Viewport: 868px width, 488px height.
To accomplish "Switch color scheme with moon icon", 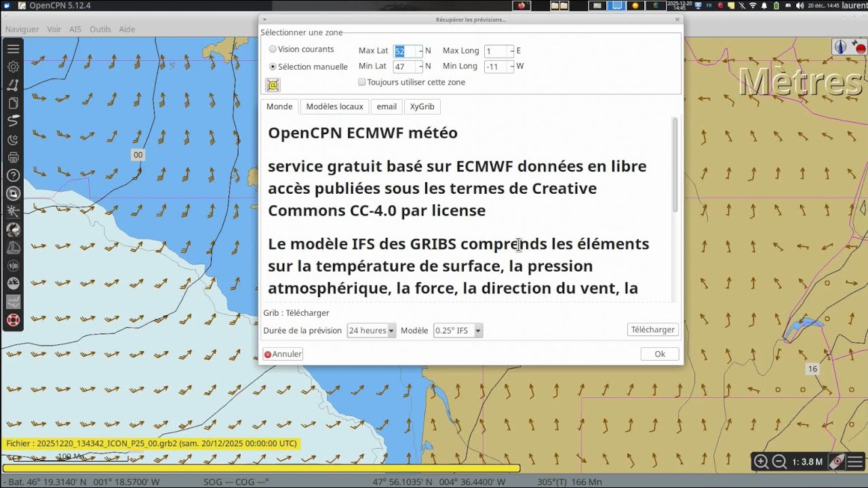I will (x=13, y=140).
